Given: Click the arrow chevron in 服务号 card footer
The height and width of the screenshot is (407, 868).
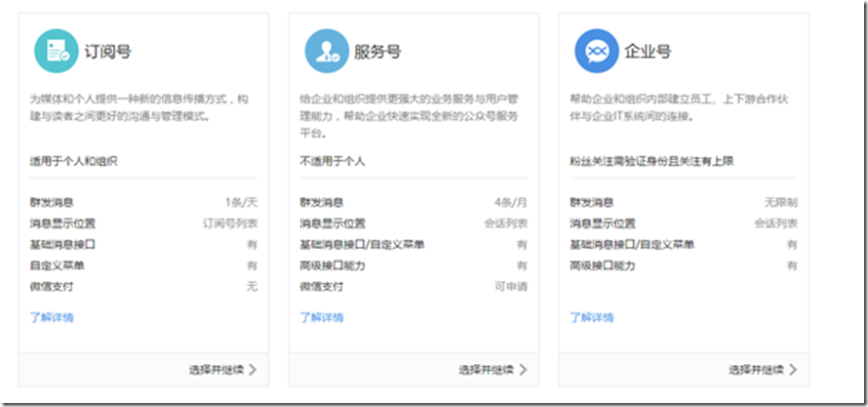Looking at the screenshot, I should 523,370.
